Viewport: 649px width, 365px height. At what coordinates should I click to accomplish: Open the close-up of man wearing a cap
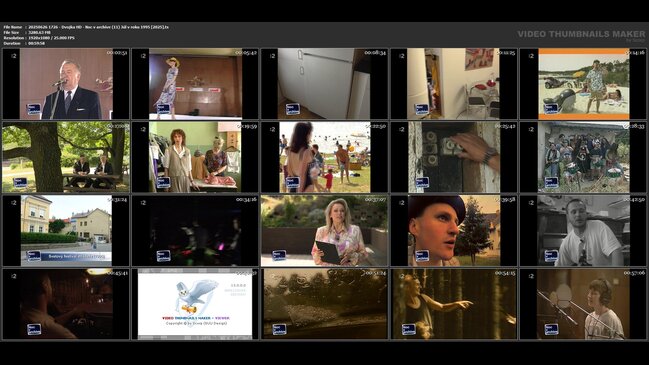pyautogui.click(x=454, y=231)
